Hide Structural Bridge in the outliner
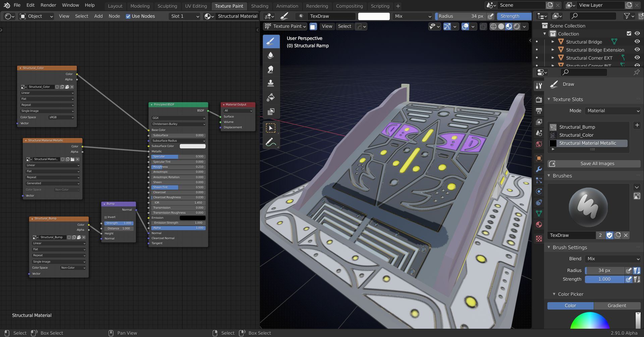This screenshot has height=337, width=644. click(637, 42)
